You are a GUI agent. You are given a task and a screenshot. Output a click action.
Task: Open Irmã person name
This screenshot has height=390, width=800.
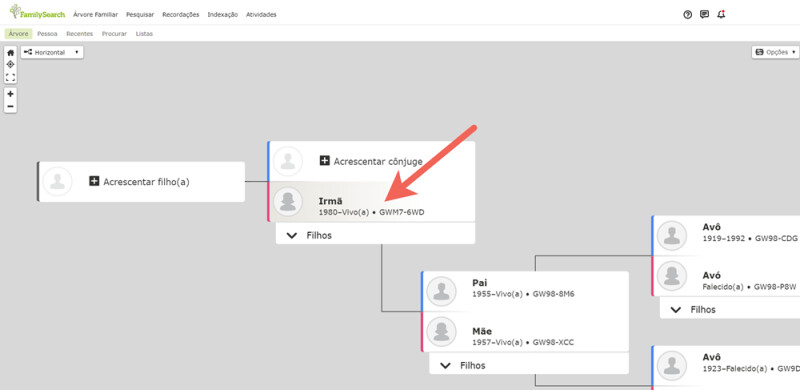[331, 201]
